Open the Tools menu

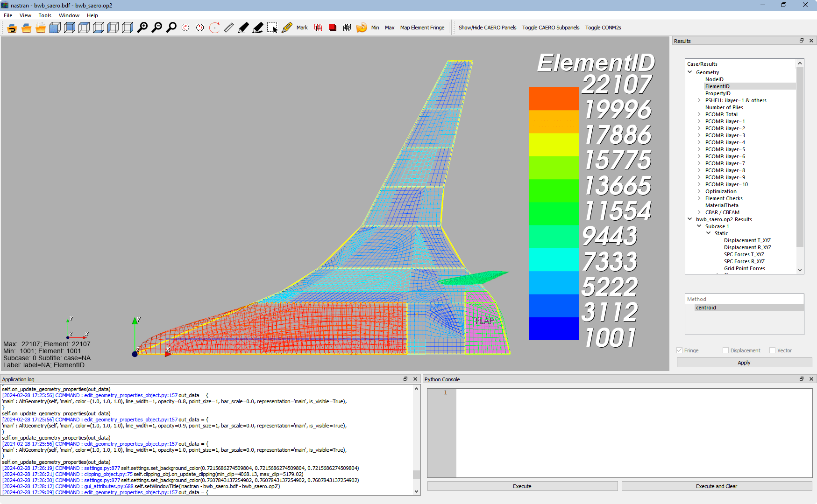click(45, 15)
